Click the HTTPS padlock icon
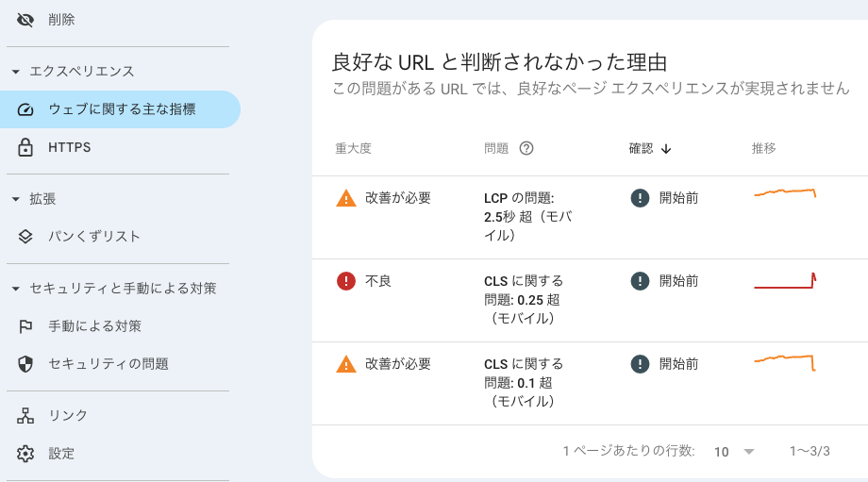Image resolution: width=868 pixels, height=482 pixels. [25, 147]
